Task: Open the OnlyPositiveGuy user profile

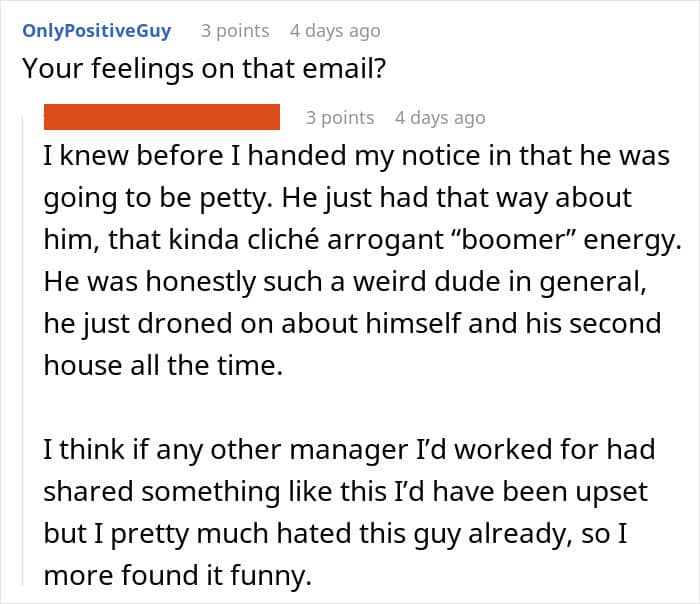Action: coord(96,31)
